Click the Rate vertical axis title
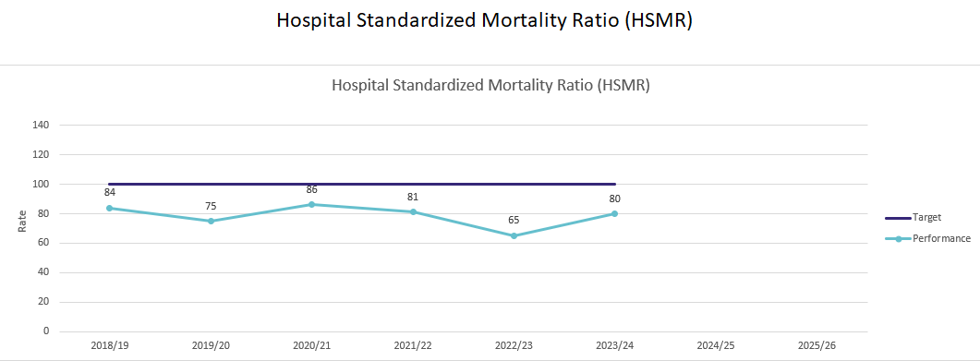Screen dimensions: 980x361 [x=22, y=221]
